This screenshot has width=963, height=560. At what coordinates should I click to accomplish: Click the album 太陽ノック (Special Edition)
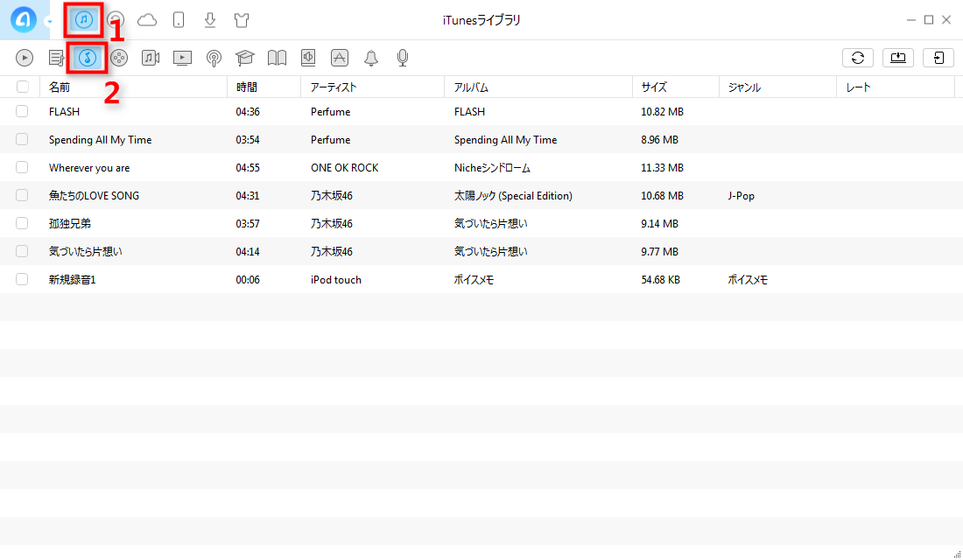click(513, 196)
